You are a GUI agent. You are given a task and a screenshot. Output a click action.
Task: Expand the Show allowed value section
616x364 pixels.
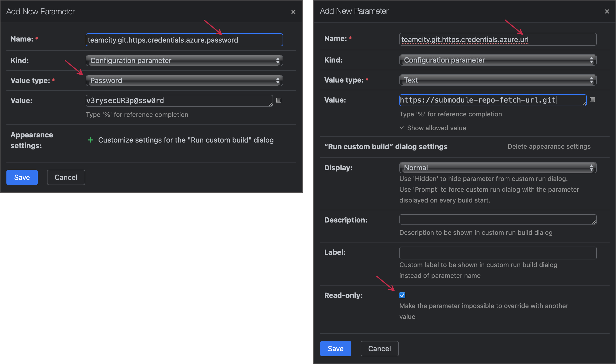pyautogui.click(x=432, y=128)
